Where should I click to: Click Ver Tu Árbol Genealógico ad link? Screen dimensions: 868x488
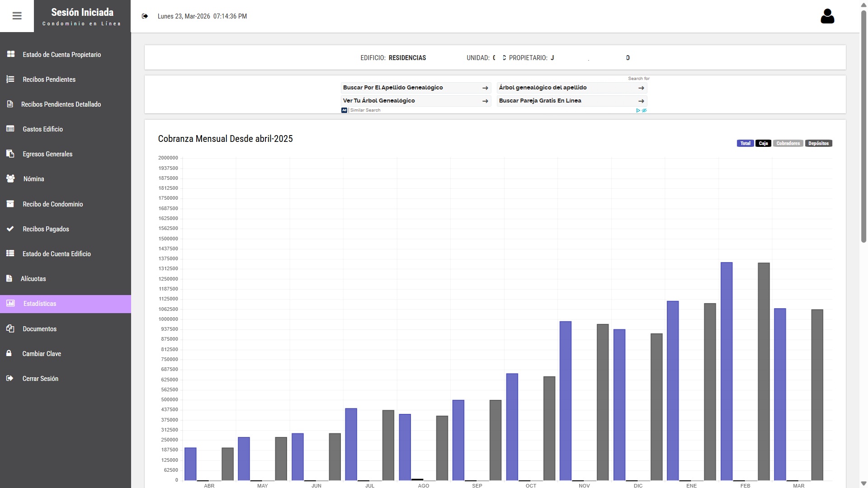point(379,101)
